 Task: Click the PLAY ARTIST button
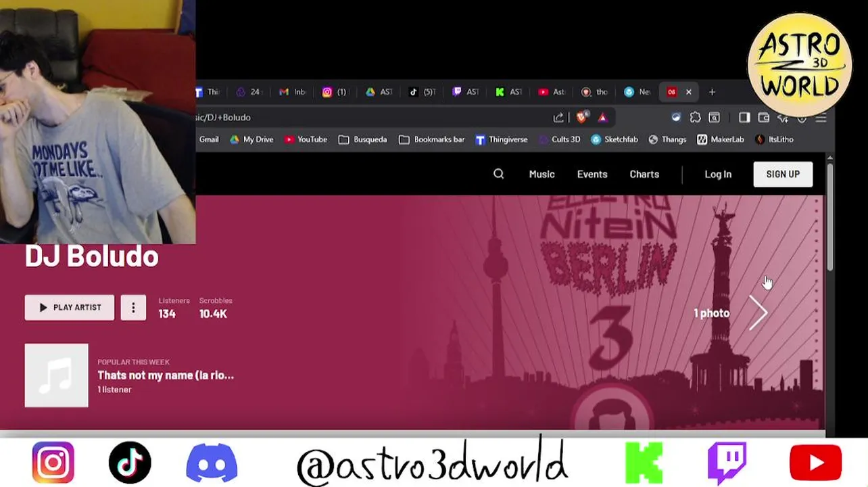[x=70, y=307]
